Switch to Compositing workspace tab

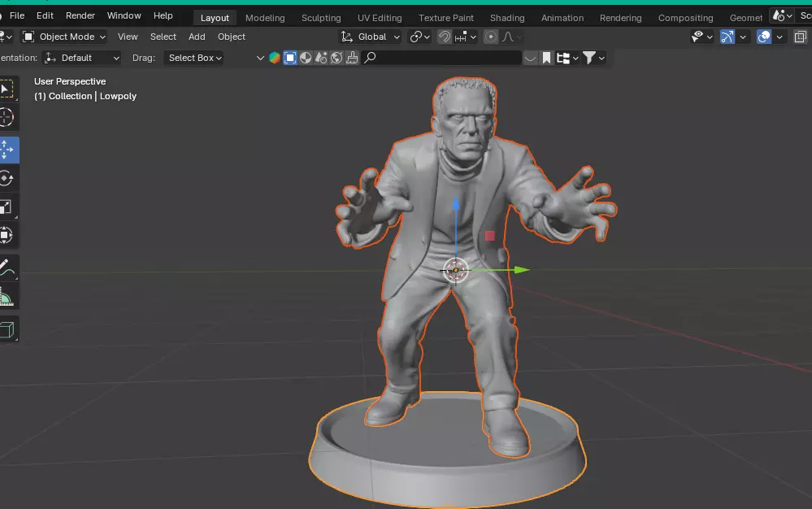[x=686, y=18]
